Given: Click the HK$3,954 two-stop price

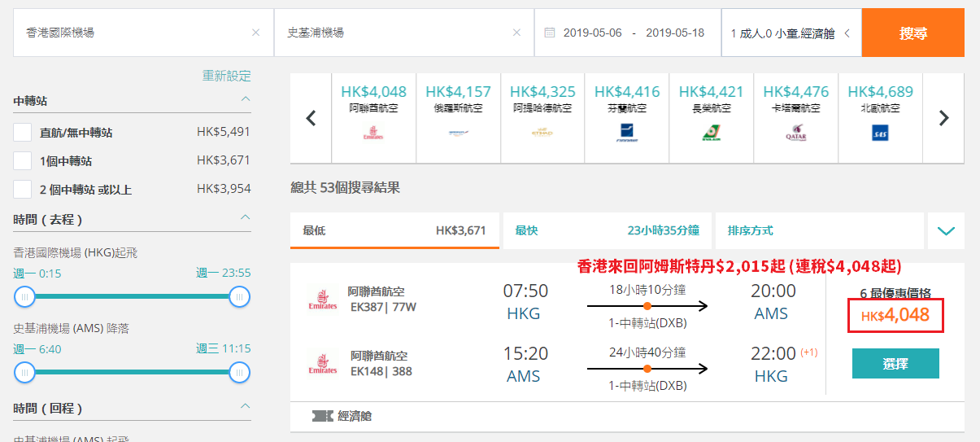Looking at the screenshot, I should click(x=224, y=189).
